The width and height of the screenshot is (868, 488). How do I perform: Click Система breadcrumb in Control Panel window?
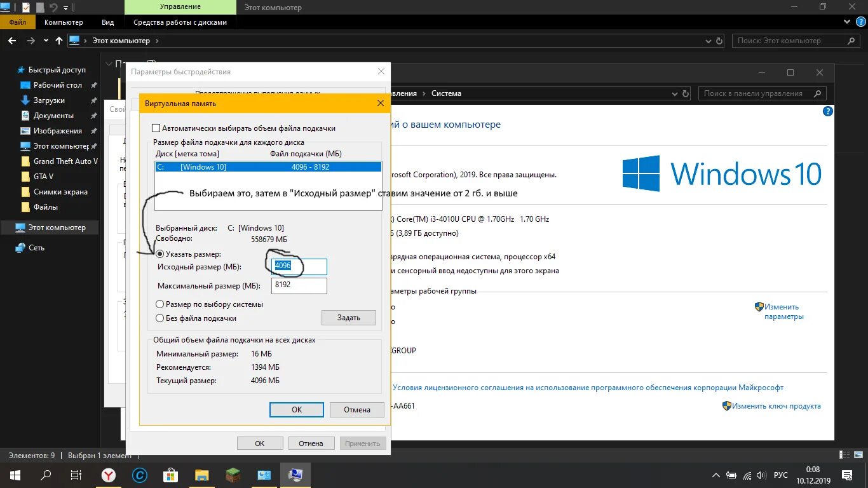click(446, 93)
